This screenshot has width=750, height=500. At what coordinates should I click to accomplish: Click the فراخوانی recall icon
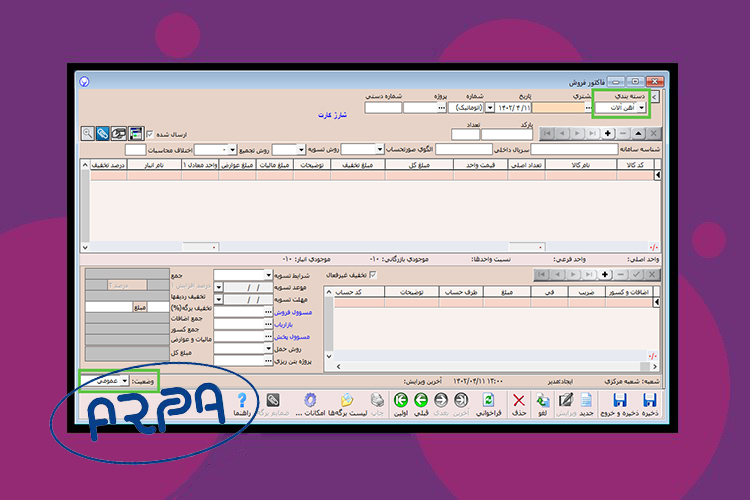(488, 400)
